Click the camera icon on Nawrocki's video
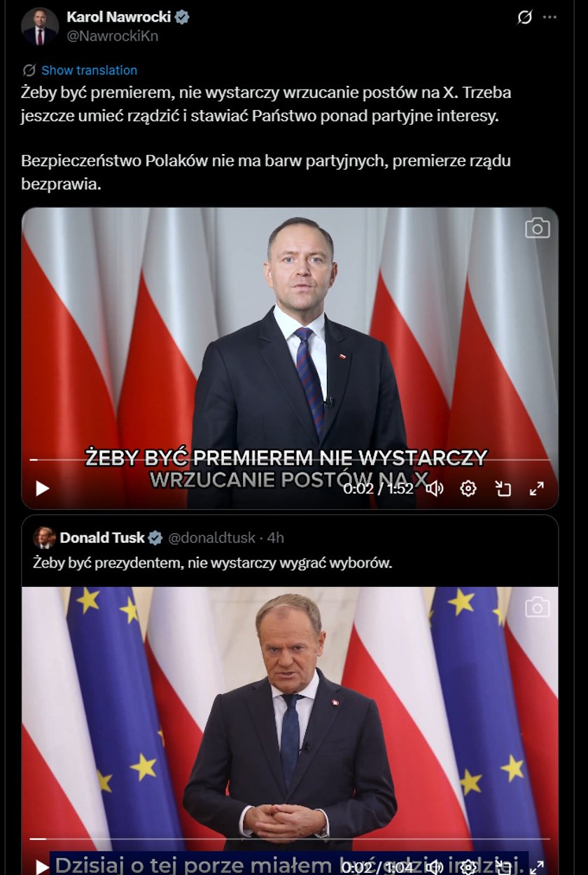588x875 pixels. [x=538, y=228]
